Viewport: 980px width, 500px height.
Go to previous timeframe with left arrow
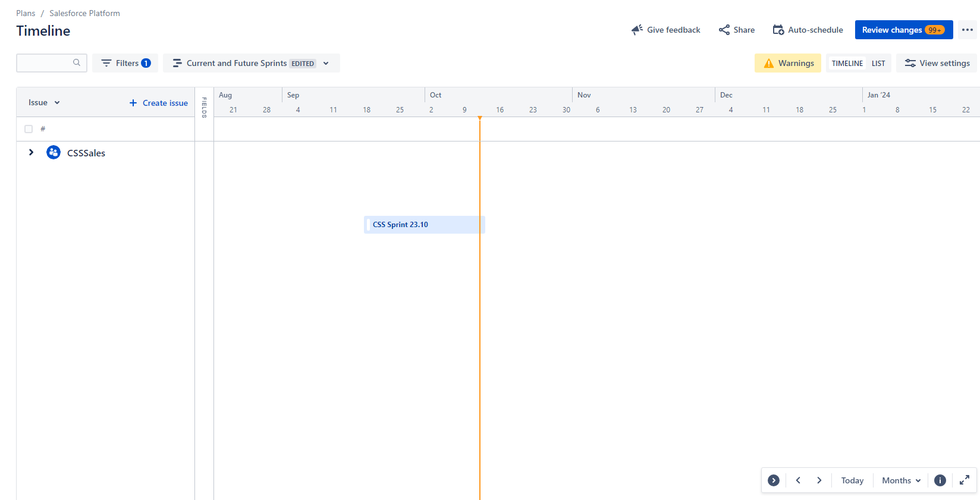(798, 480)
